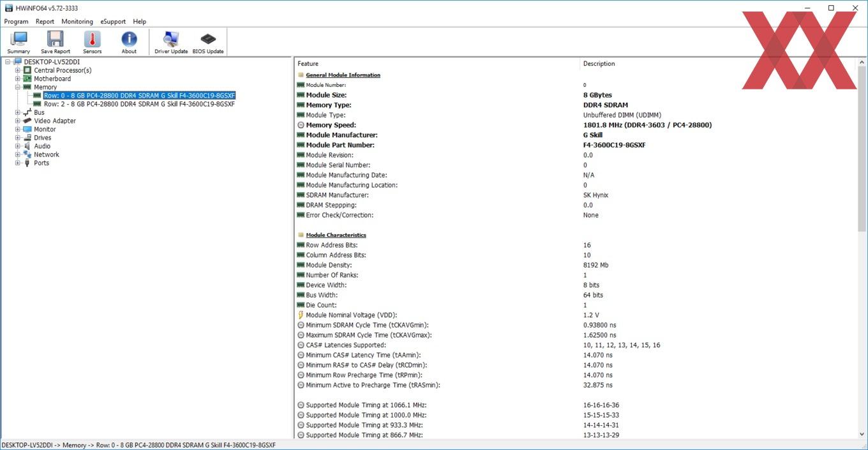Screen dimensions: 868x450
Task: Click the details pane vertical scrollbar thumb
Action: point(862,150)
